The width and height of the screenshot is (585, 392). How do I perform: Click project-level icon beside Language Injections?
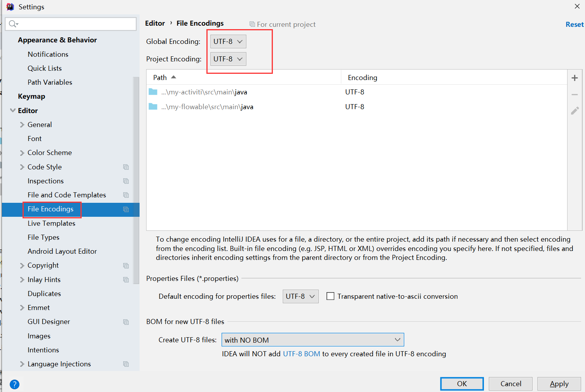[x=126, y=364]
